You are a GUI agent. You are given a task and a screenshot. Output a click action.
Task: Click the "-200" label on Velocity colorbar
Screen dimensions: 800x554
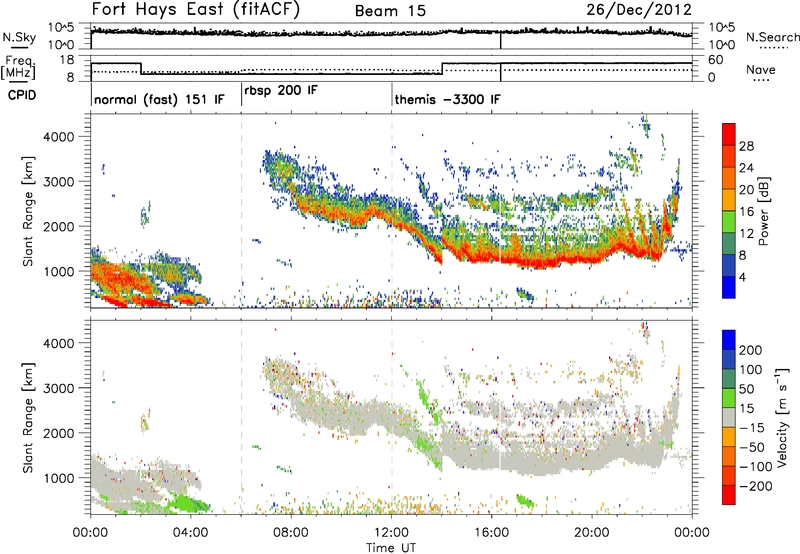coord(755,486)
